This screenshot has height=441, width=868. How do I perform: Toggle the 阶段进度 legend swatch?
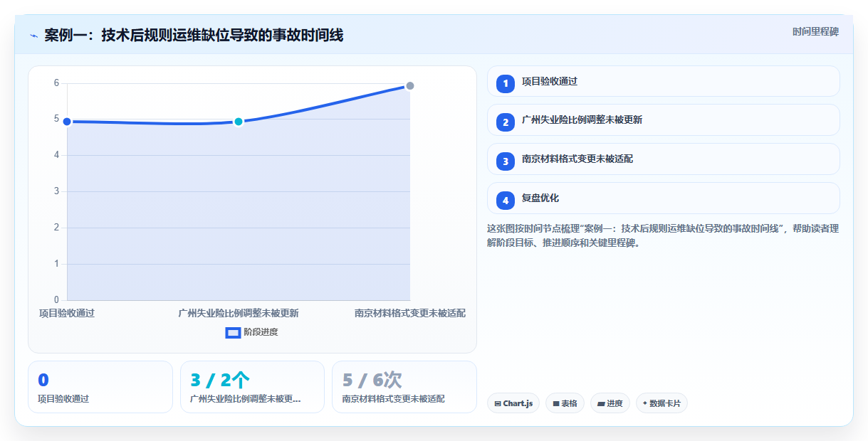click(233, 332)
